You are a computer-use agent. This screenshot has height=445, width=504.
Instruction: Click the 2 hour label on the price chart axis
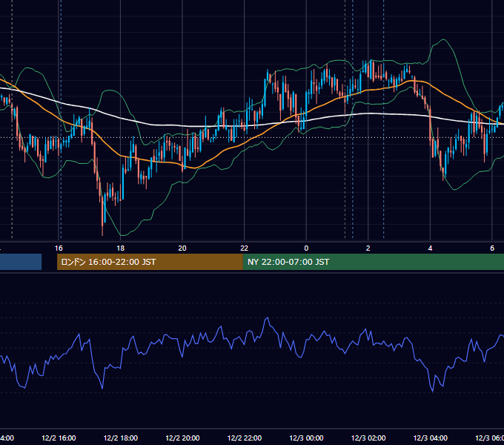click(368, 248)
